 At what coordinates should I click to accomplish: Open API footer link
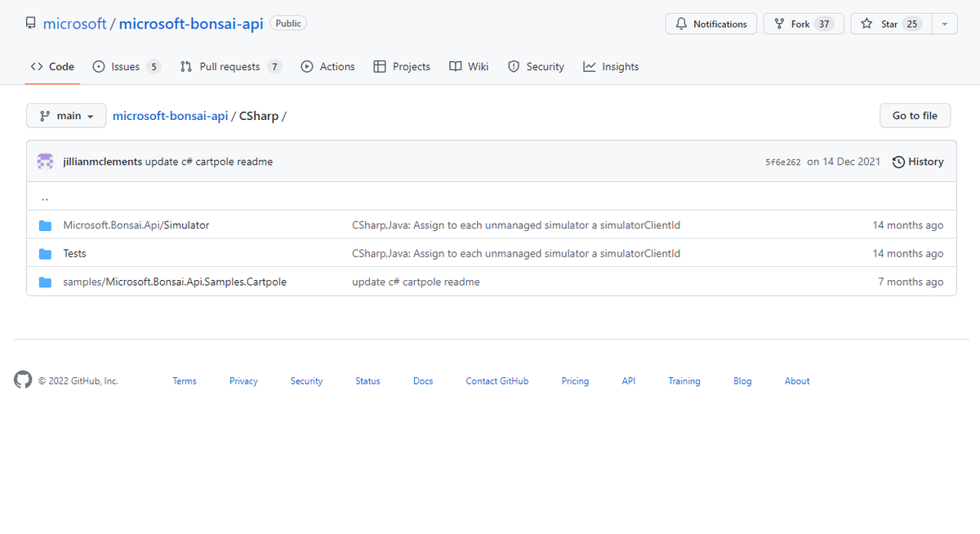tap(628, 381)
